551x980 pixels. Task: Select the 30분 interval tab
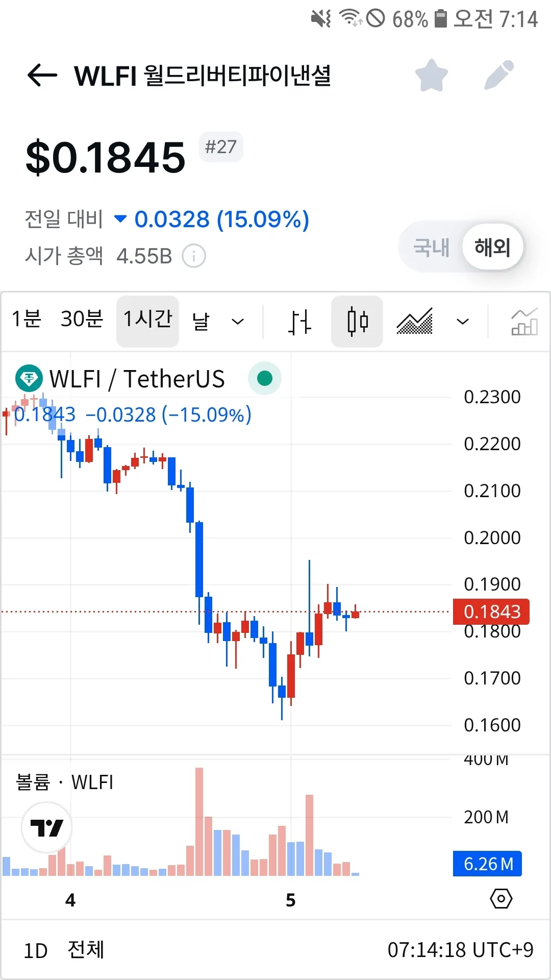pyautogui.click(x=82, y=320)
